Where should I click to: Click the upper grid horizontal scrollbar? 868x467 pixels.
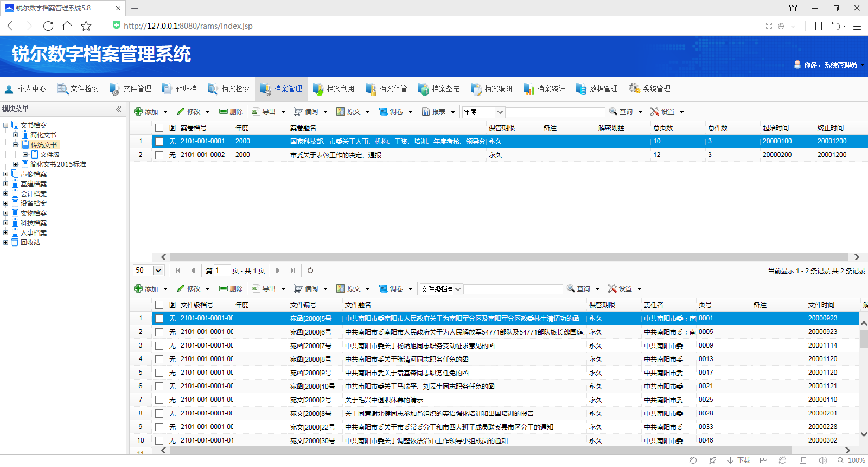(509, 257)
